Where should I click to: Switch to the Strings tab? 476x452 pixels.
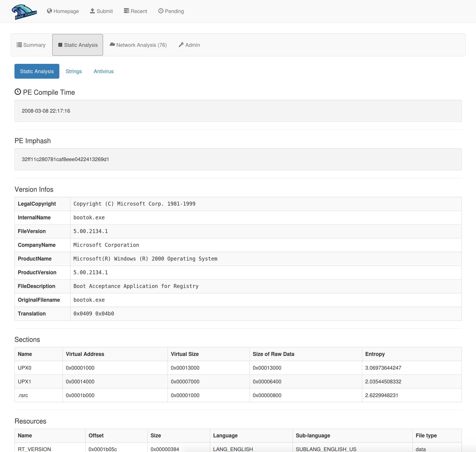click(x=74, y=71)
